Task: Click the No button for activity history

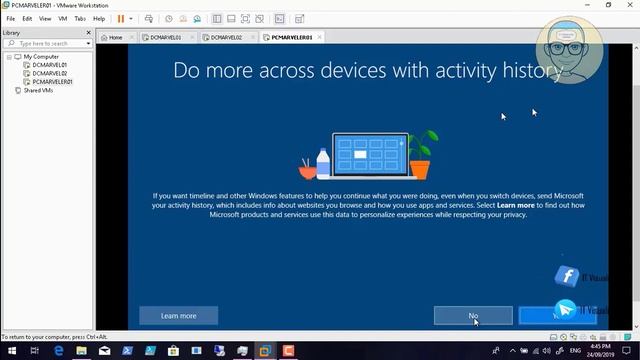Action: (473, 316)
